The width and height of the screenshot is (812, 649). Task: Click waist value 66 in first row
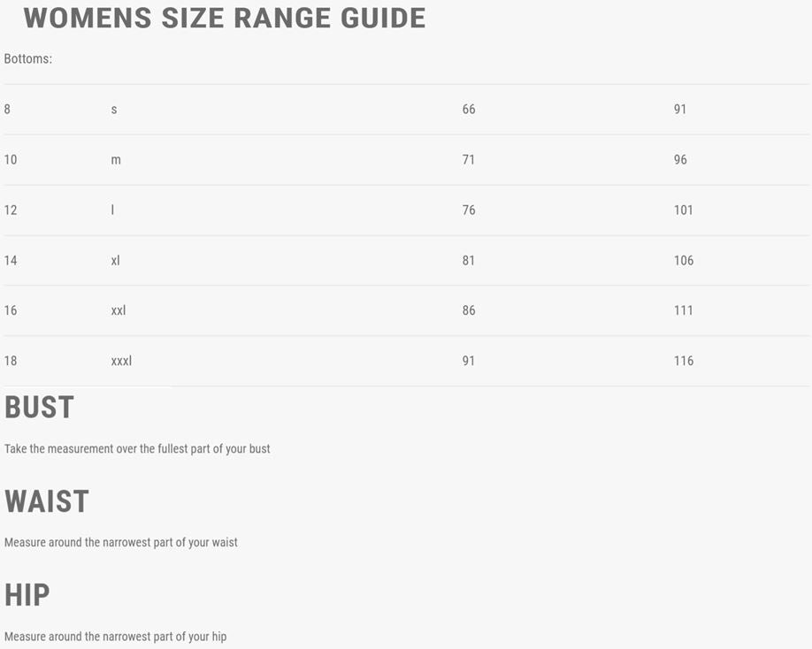coord(469,110)
